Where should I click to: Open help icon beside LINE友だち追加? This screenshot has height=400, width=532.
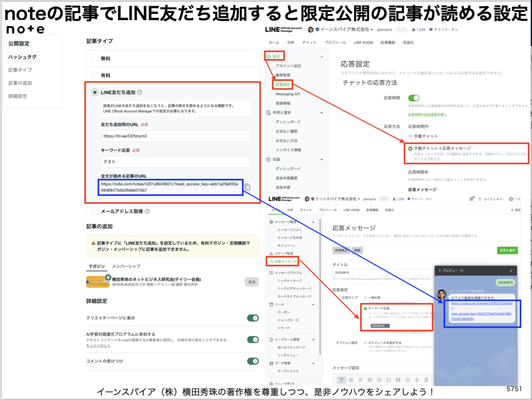point(139,92)
